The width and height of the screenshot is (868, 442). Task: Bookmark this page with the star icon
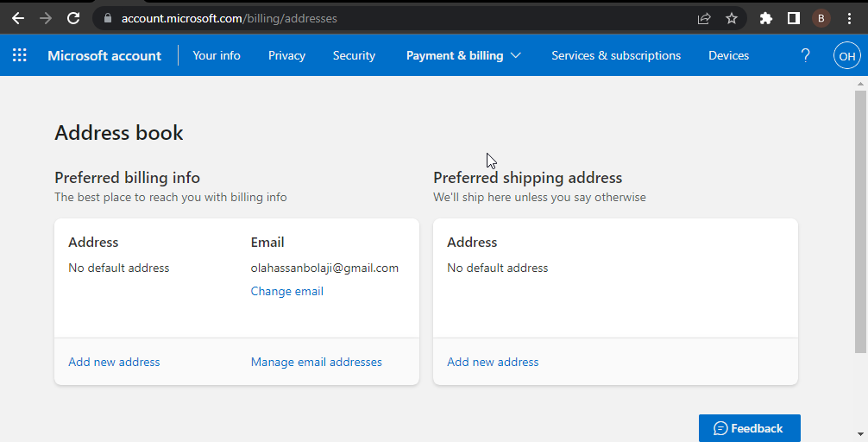coord(732,18)
